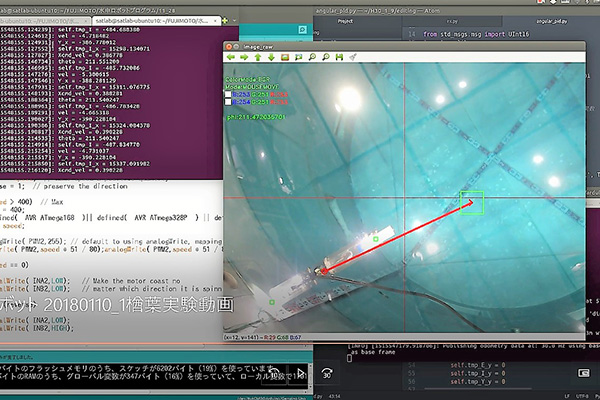Rewind video 10 seconds
Screen dimensions: 600x400
click(274, 372)
